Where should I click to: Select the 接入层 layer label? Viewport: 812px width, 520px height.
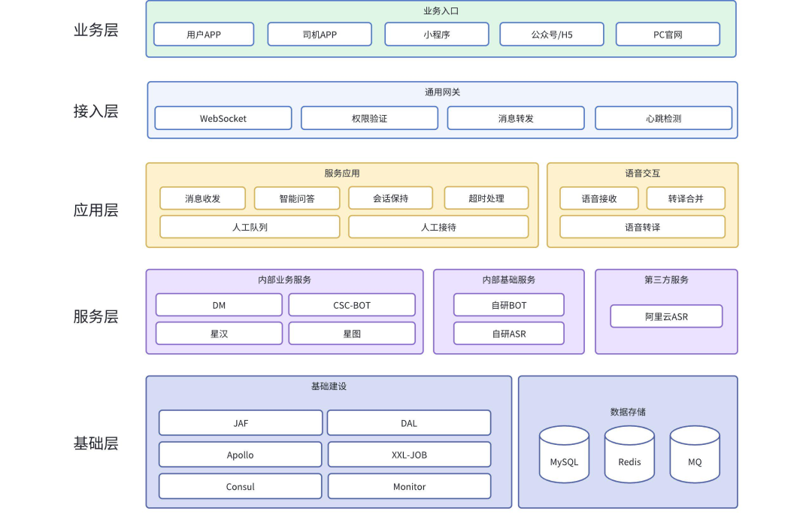95,110
